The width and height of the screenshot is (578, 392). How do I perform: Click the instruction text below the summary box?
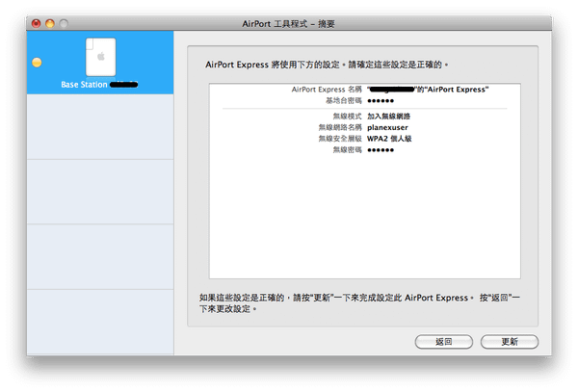pyautogui.click(x=359, y=302)
